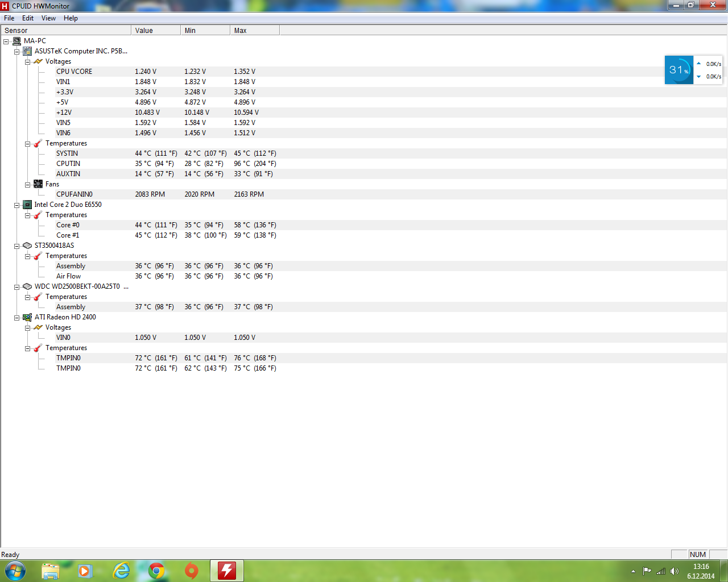The image size is (728, 582).
Task: Open Windows Explorer from the taskbar
Action: (x=51, y=571)
